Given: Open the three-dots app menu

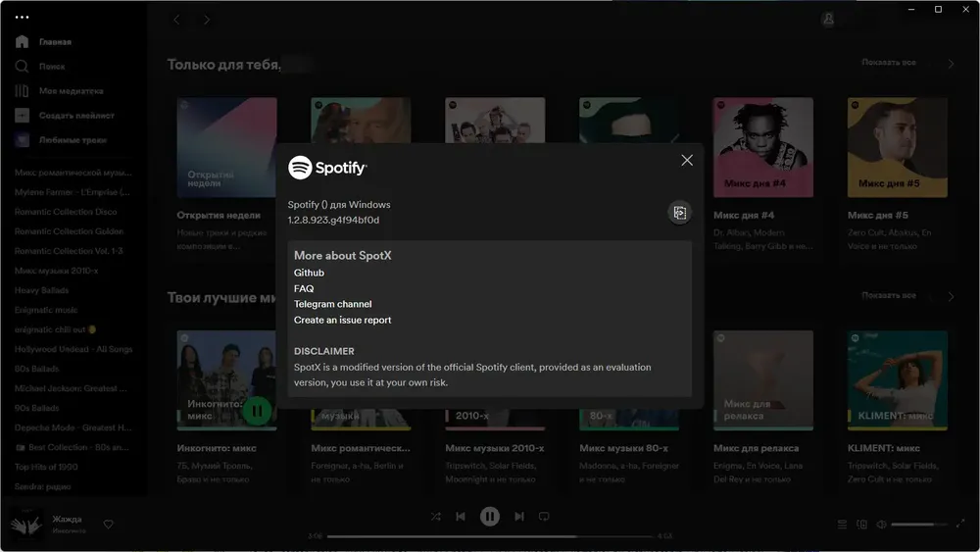Looking at the screenshot, I should click(22, 18).
